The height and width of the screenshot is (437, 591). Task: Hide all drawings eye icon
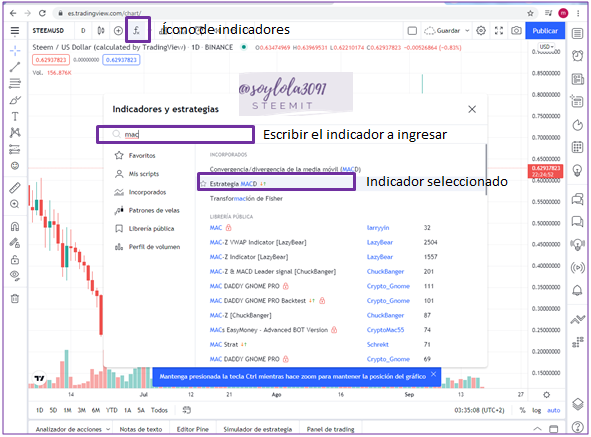tap(15, 275)
